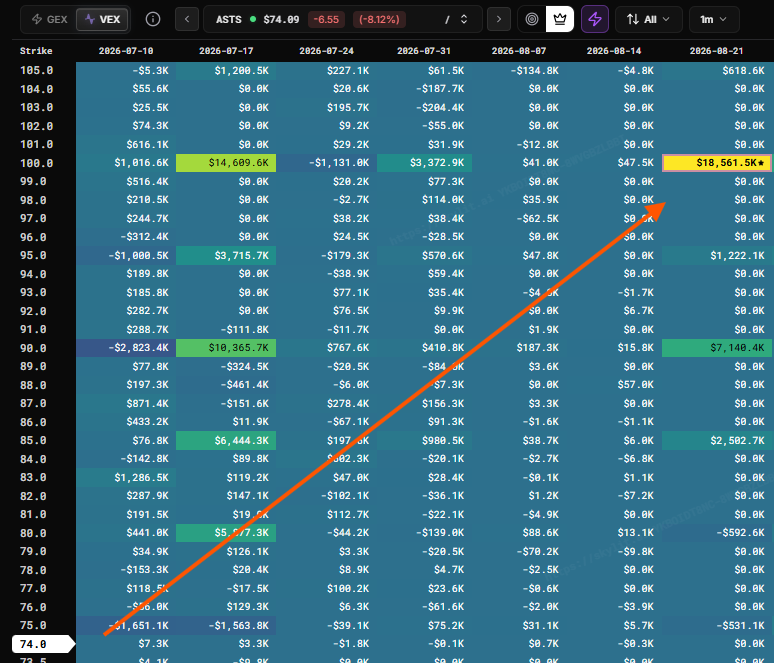Screen dimensions: 774x663
Task: Click the 2026-07-31 expiration header
Action: coord(424,51)
